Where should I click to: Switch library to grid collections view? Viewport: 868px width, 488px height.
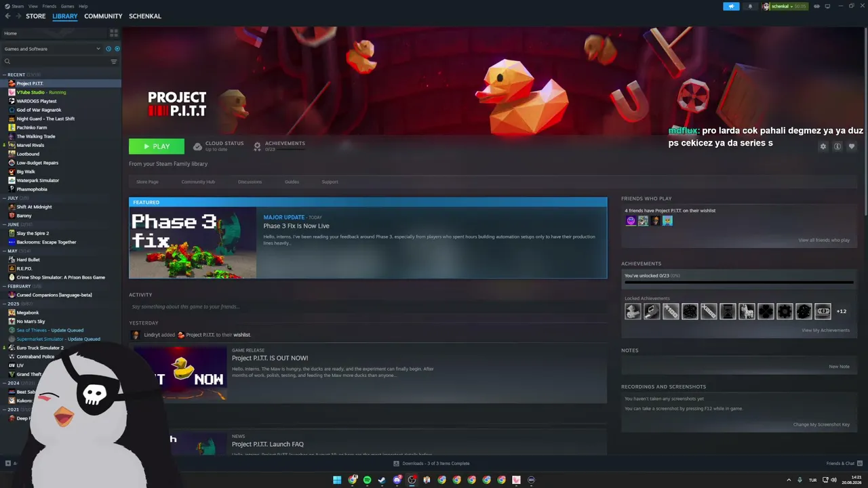[x=113, y=33]
